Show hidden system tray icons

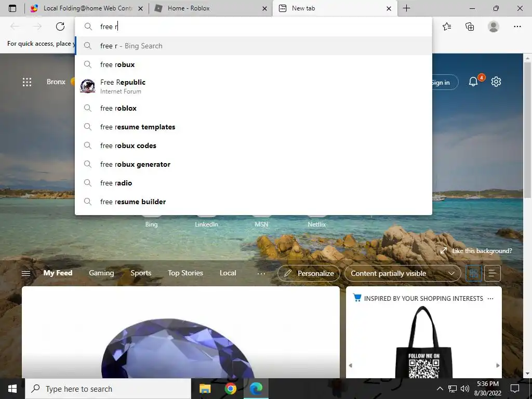(x=440, y=389)
